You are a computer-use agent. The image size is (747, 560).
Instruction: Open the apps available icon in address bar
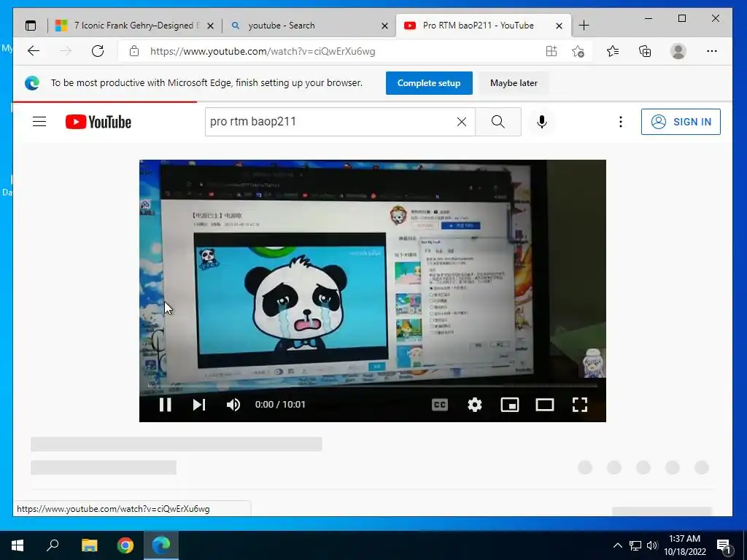coord(551,51)
